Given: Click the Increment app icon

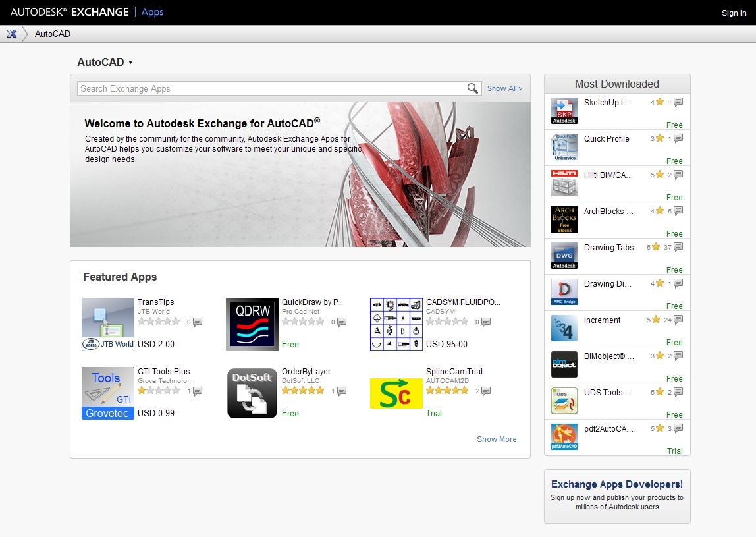Looking at the screenshot, I should 565,328.
